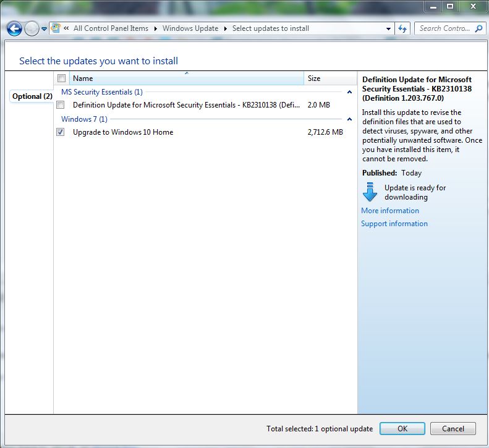Collapse the Windows 7 group chevron
This screenshot has height=448, width=489.
[x=350, y=119]
